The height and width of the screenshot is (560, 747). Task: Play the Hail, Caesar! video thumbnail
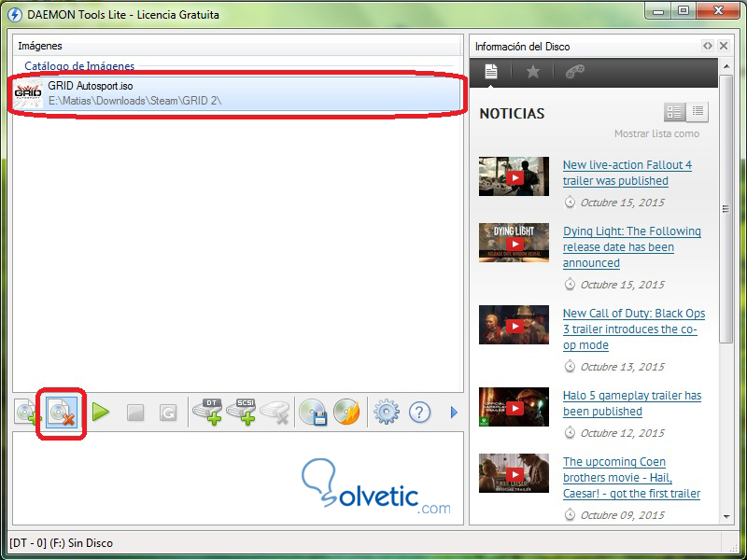pyautogui.click(x=514, y=473)
